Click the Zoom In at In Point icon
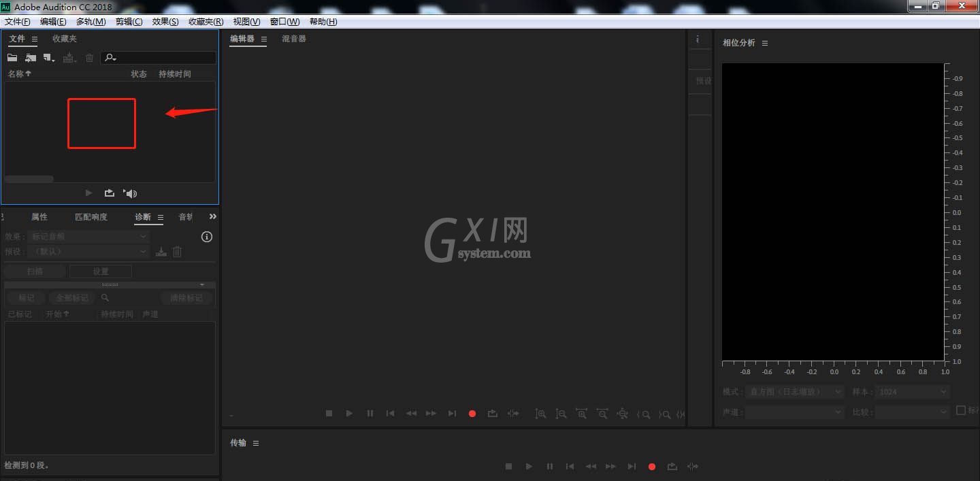980x481 pixels. pos(643,414)
